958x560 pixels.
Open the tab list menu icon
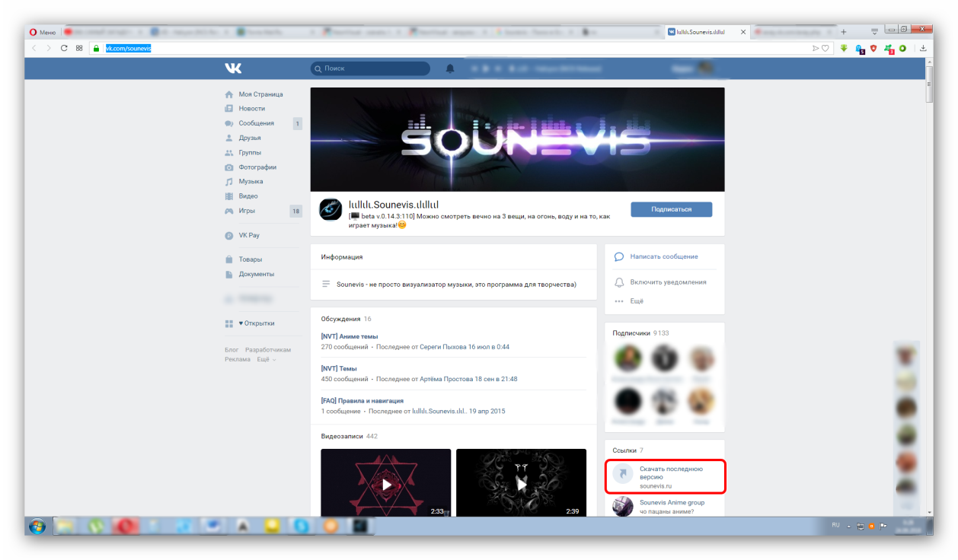(x=875, y=31)
